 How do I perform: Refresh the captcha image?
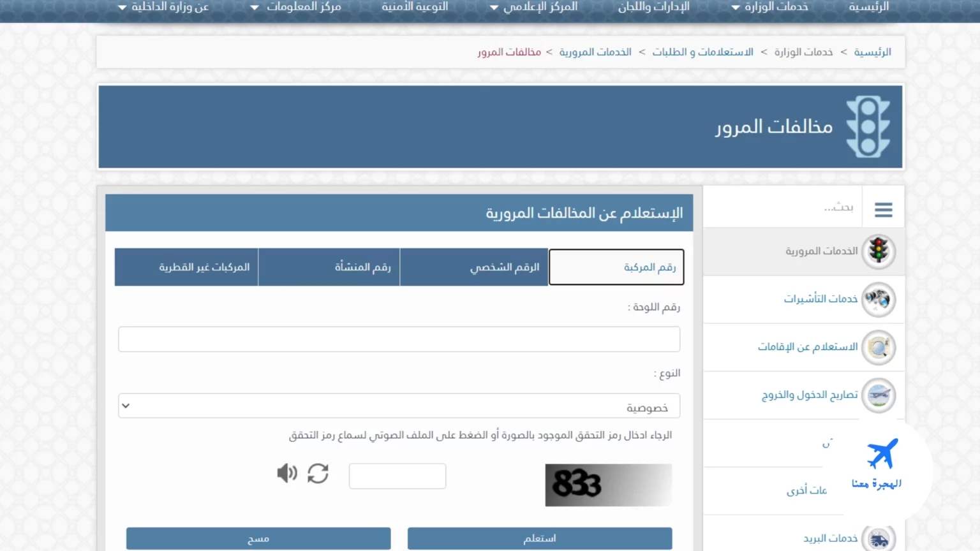click(x=318, y=473)
